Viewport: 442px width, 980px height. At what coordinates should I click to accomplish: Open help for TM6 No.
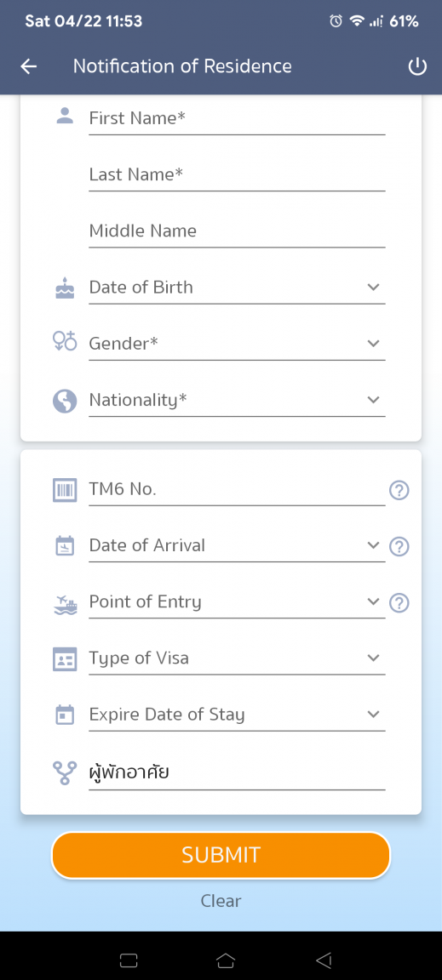(399, 491)
